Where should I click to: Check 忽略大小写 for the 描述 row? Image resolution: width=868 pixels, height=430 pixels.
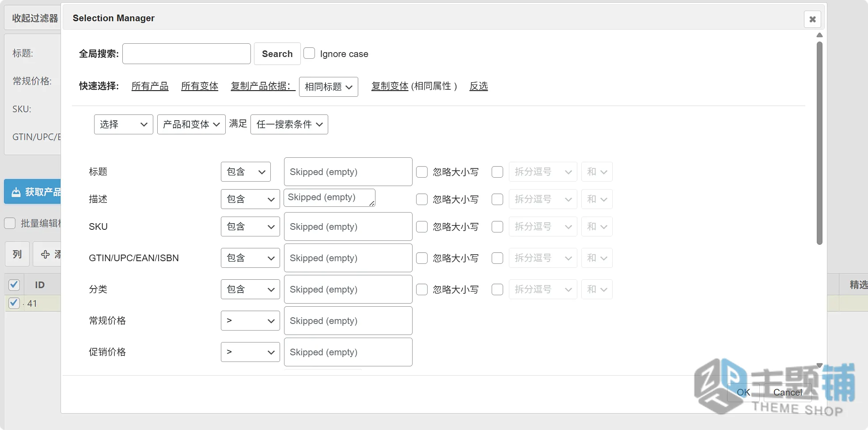(422, 199)
